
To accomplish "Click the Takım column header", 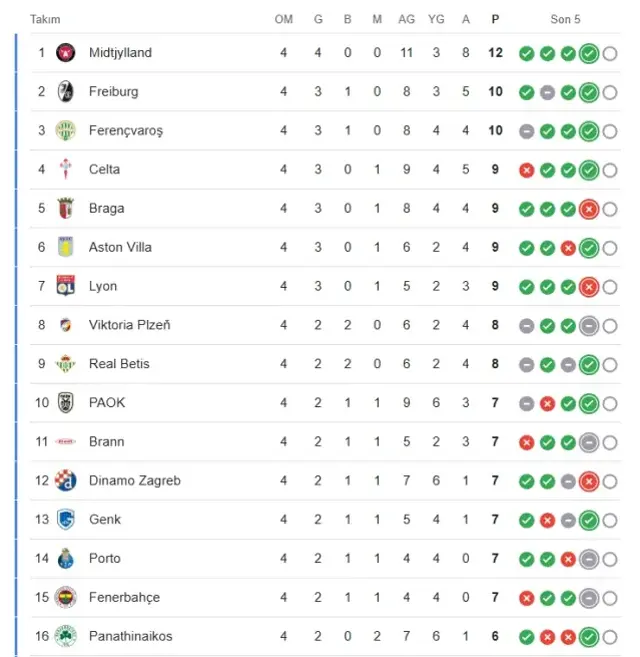I will pos(45,19).
